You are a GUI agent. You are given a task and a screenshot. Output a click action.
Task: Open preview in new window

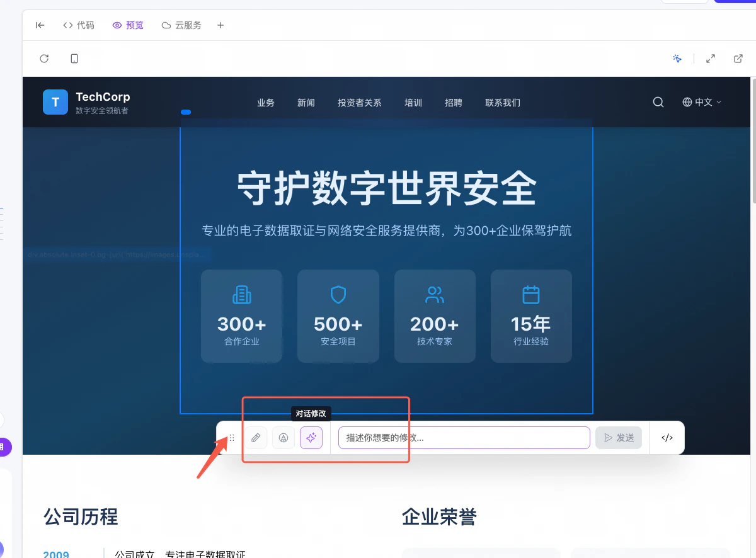coord(738,59)
